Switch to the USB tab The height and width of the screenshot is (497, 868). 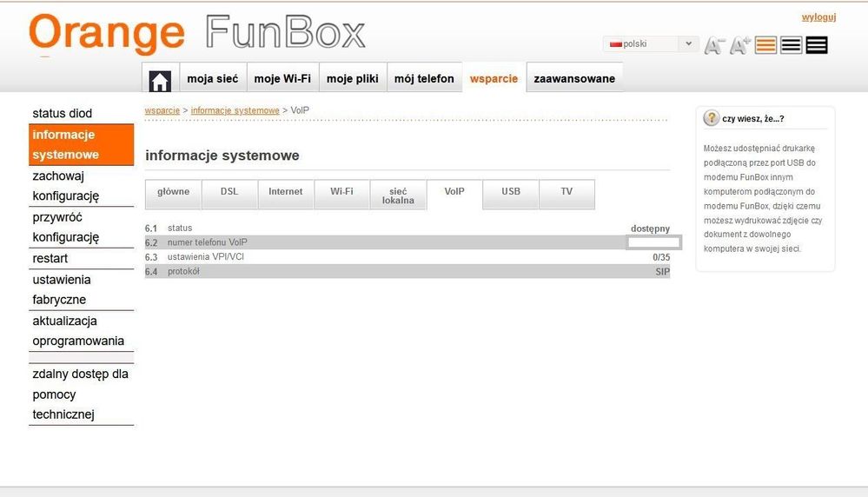511,194
